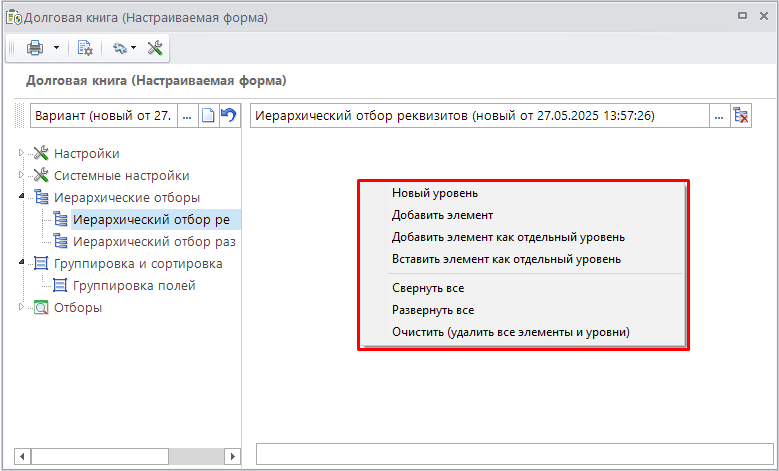Viewport: 779px width, 471px height.
Task: Select Свернуть все in the context menu
Action: [427, 288]
